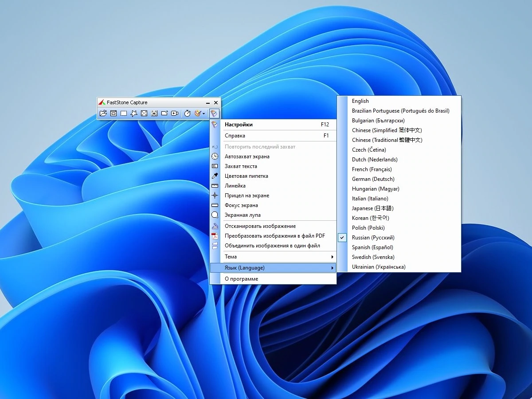This screenshot has width=532, height=399.
Task: Capture active window toolbar icon
Action: tap(113, 113)
